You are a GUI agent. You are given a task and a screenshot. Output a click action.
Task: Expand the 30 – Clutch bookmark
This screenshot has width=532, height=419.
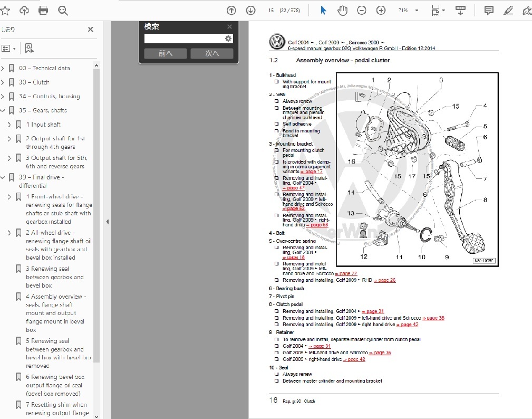(3, 82)
